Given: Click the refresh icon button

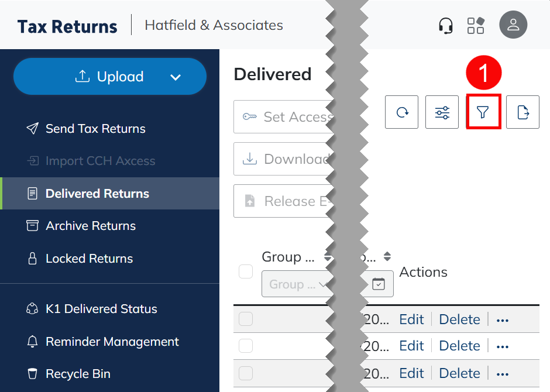Looking at the screenshot, I should [402, 112].
